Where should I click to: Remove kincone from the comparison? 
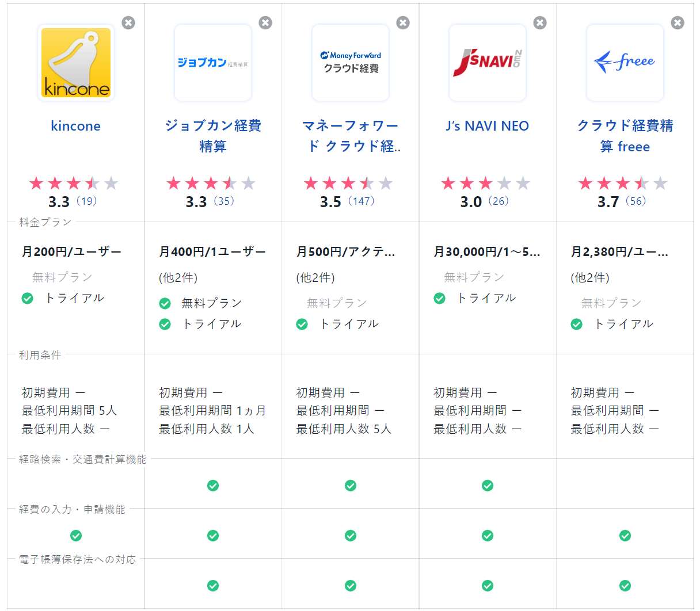[x=128, y=22]
